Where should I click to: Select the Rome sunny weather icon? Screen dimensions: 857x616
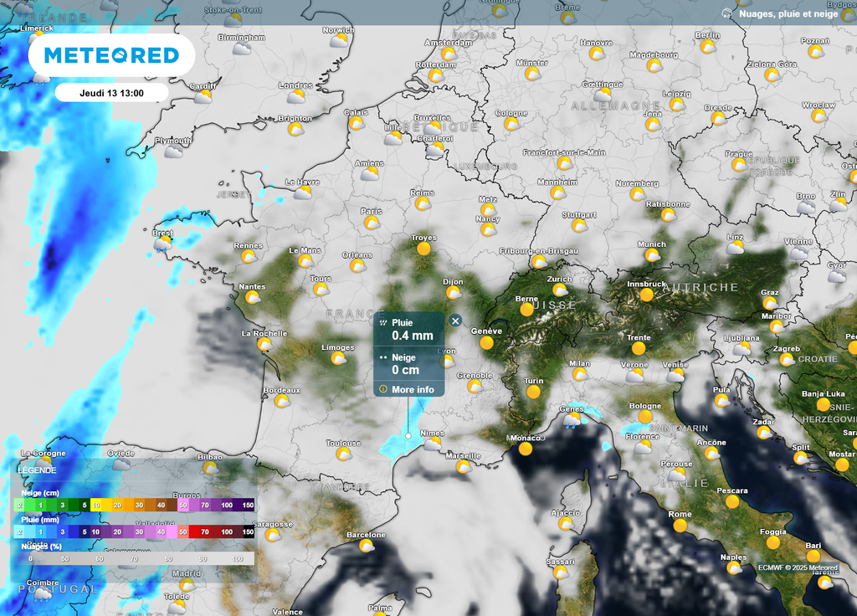click(x=680, y=526)
